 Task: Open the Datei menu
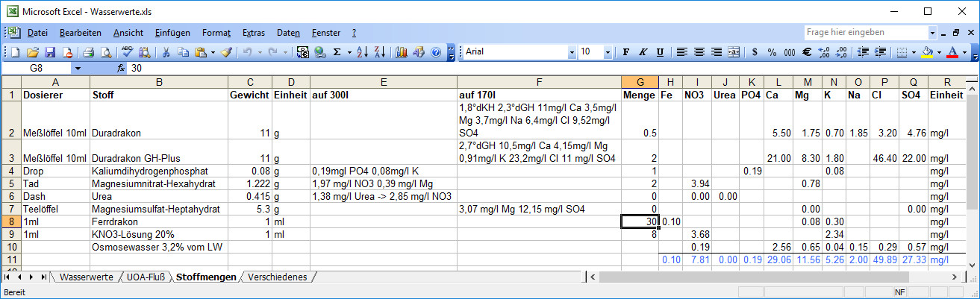[37, 33]
